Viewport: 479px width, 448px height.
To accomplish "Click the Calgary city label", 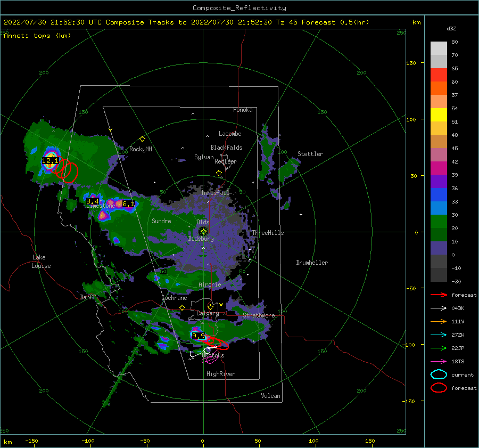I will point(208,313).
